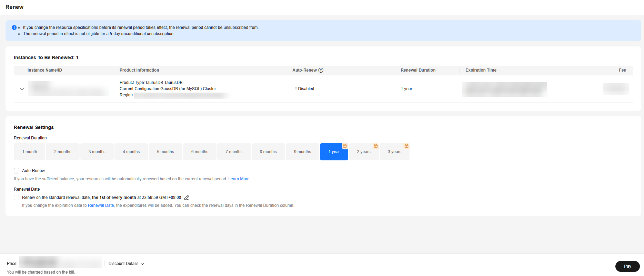Click the Renew page title
This screenshot has height=276, width=644.
(x=14, y=7)
